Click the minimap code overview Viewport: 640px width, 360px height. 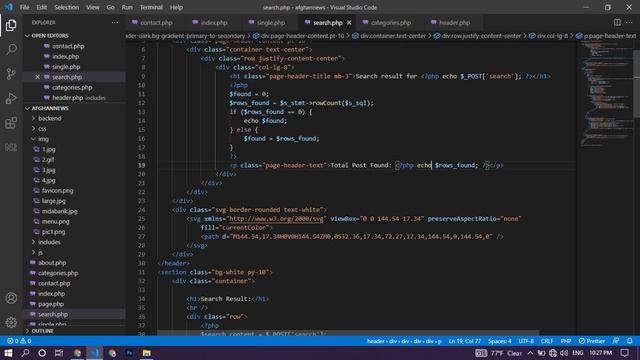605,94
